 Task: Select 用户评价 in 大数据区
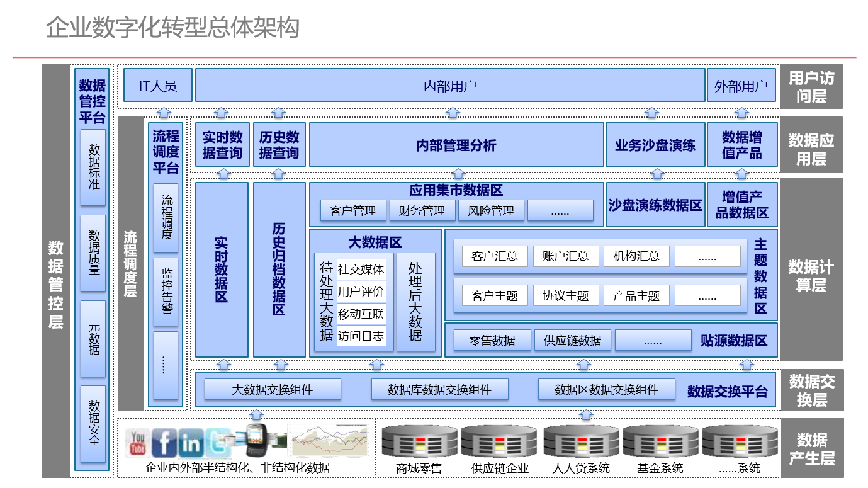click(x=361, y=292)
